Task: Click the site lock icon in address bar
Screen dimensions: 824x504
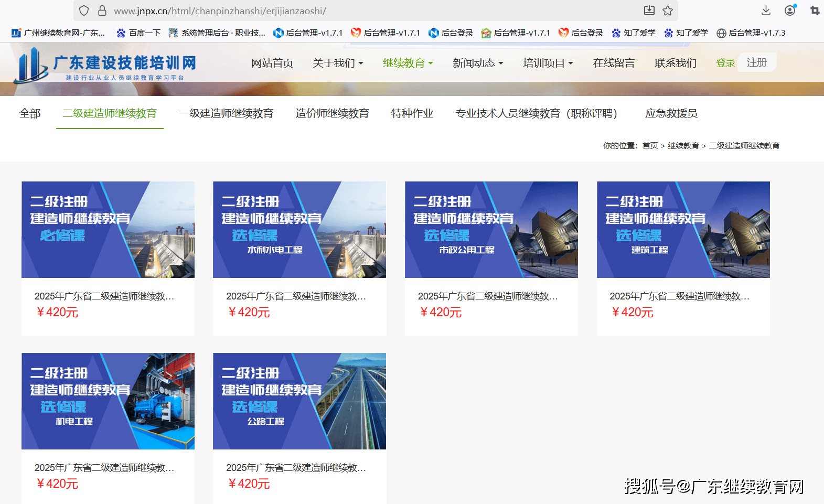Action: pyautogui.click(x=102, y=10)
